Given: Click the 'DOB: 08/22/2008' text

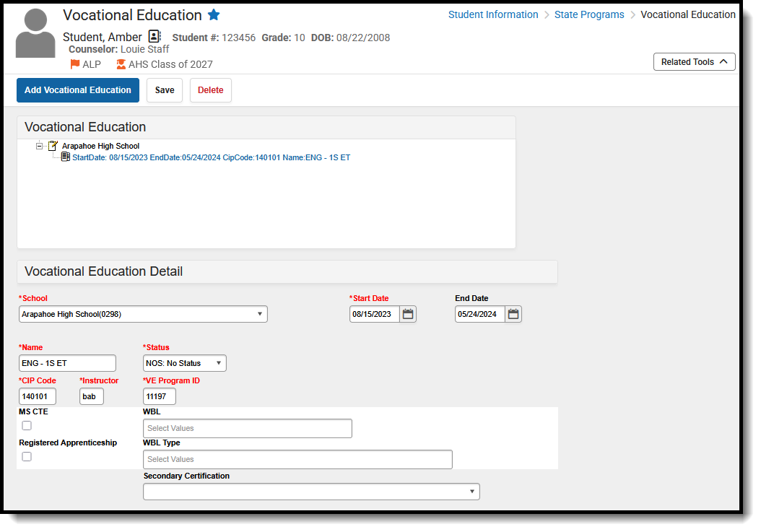Looking at the screenshot, I should [x=350, y=38].
